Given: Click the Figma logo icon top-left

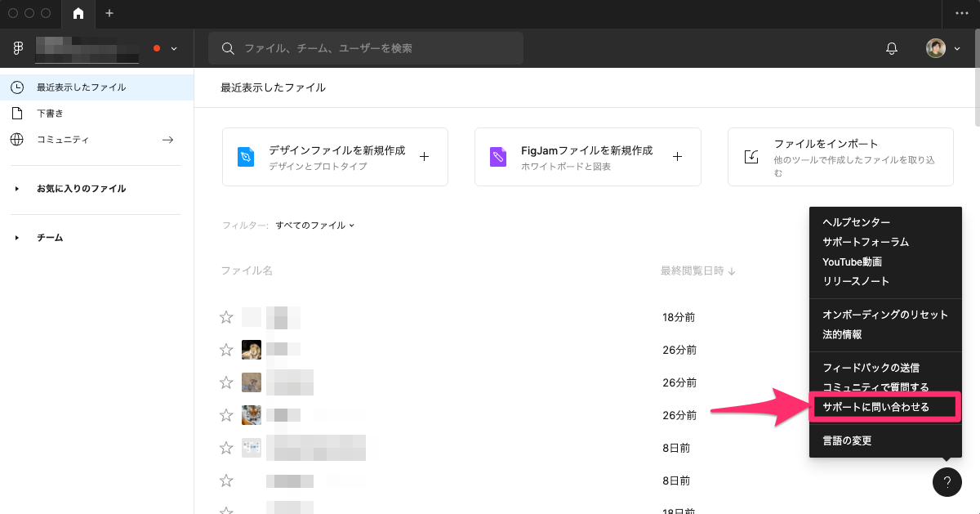Looking at the screenshot, I should click(x=17, y=47).
